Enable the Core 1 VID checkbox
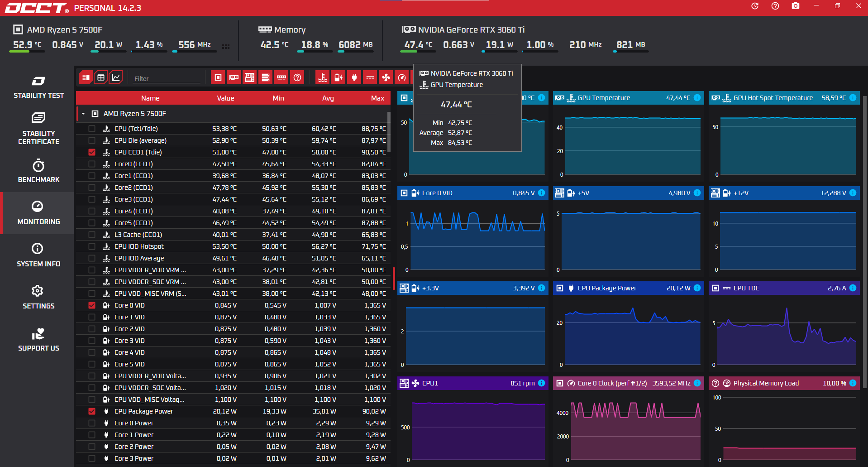 tap(92, 317)
